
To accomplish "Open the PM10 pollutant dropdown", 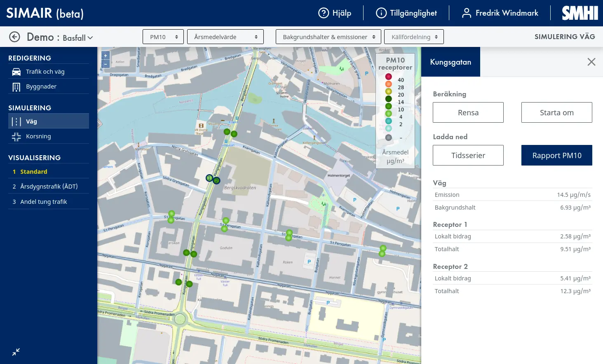I will (163, 37).
